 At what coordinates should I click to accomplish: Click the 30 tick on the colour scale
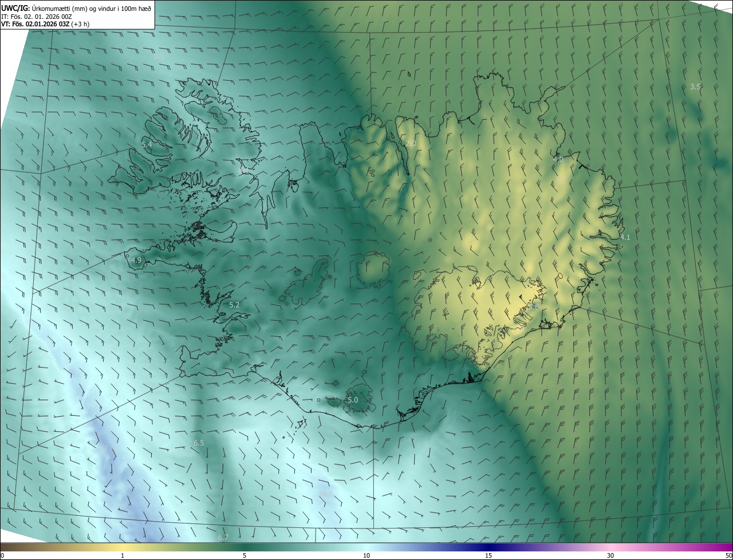click(x=610, y=555)
